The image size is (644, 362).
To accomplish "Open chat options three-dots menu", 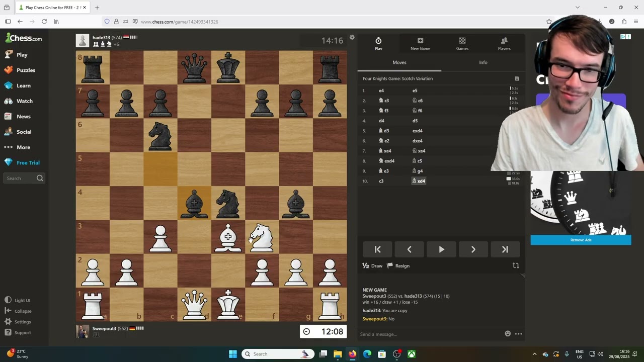I will pyautogui.click(x=519, y=334).
